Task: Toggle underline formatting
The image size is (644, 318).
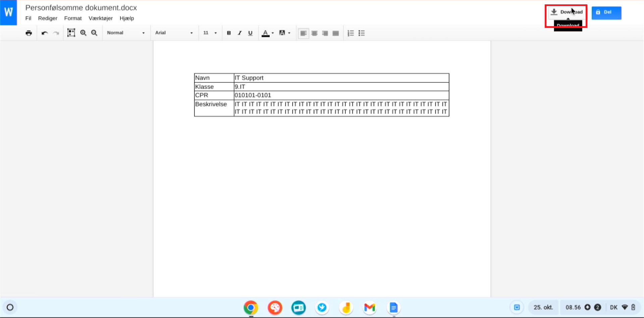Action: pos(250,33)
